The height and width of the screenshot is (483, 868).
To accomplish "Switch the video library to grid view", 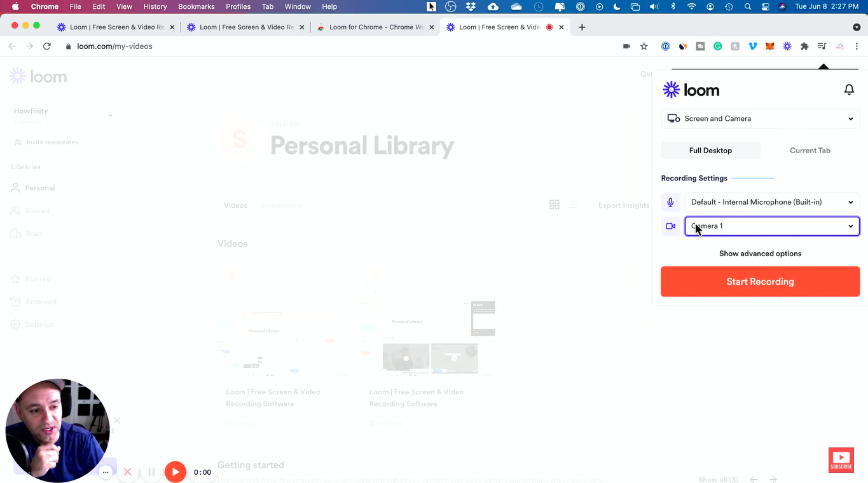I will pos(554,205).
